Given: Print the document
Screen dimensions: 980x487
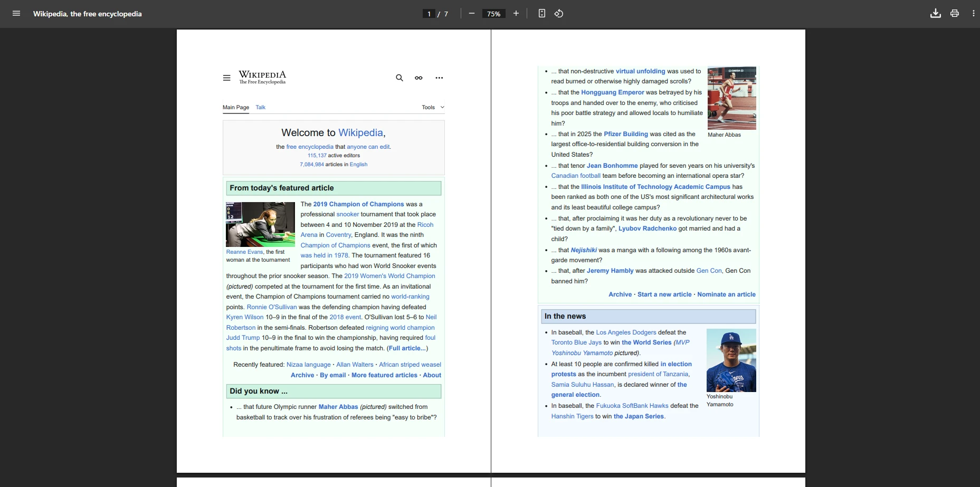Looking at the screenshot, I should coord(955,14).
